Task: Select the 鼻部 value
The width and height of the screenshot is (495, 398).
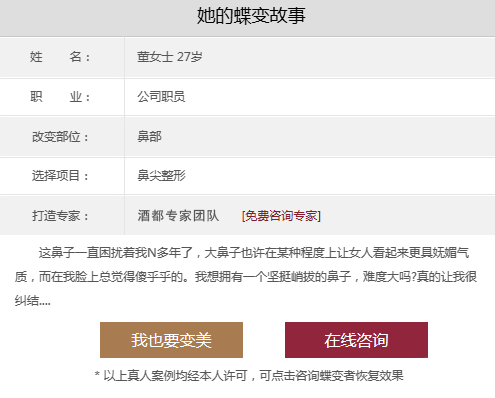Action: tap(149, 137)
